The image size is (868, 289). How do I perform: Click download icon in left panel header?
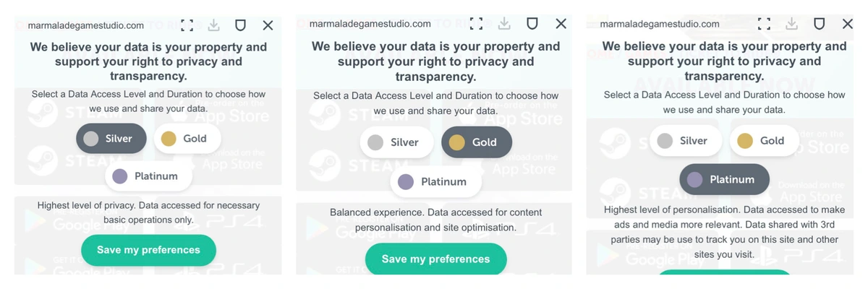pyautogui.click(x=213, y=25)
